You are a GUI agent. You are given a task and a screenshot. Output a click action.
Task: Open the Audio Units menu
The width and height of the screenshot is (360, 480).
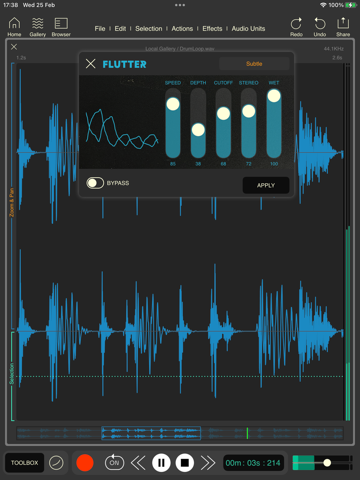(248, 29)
